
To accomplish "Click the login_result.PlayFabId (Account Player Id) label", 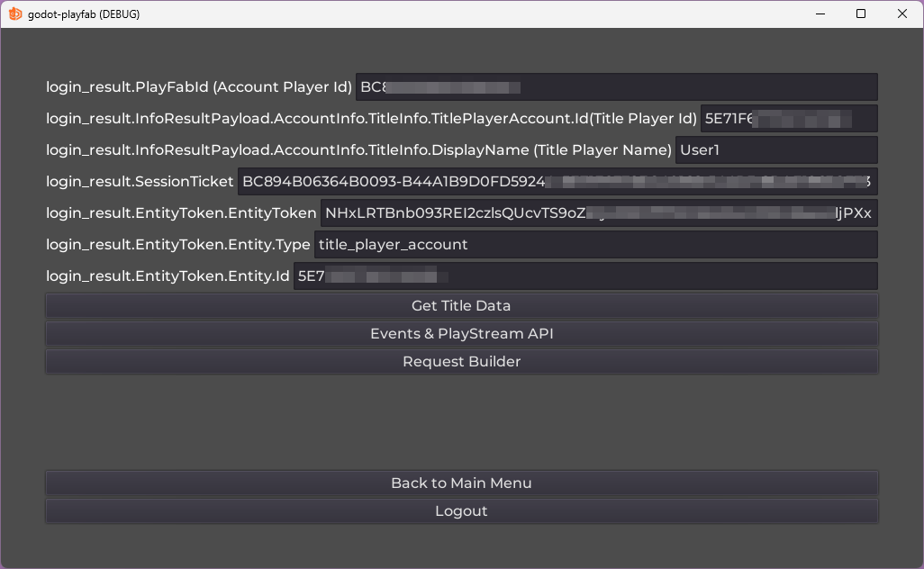I will click(199, 87).
